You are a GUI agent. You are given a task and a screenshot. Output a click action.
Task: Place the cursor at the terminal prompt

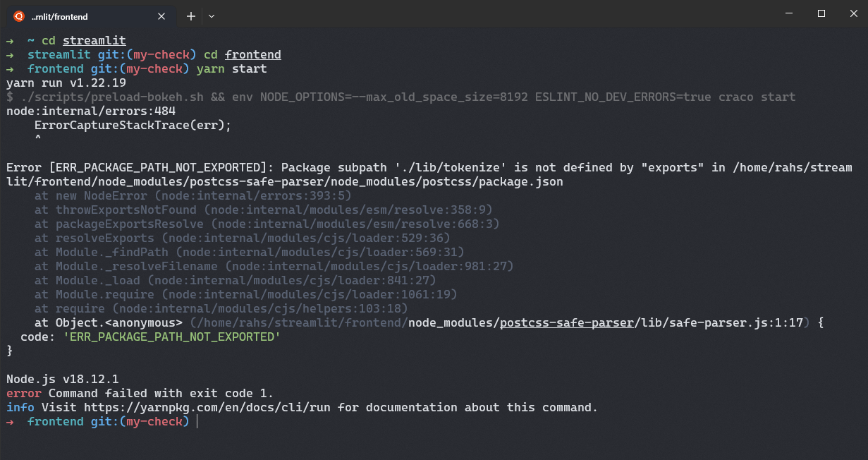pos(196,421)
